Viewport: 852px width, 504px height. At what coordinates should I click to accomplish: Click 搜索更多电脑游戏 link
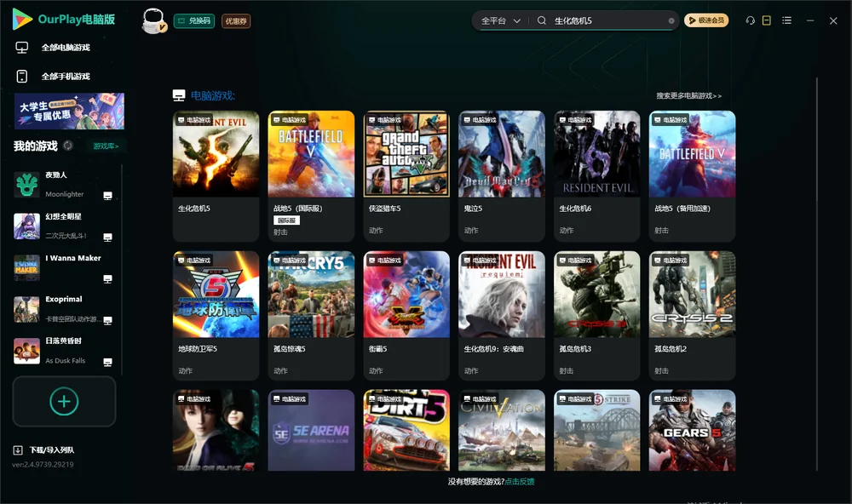pos(689,95)
